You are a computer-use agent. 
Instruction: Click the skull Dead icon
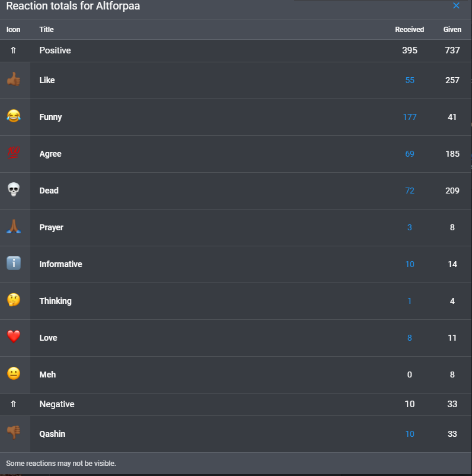pos(14,190)
